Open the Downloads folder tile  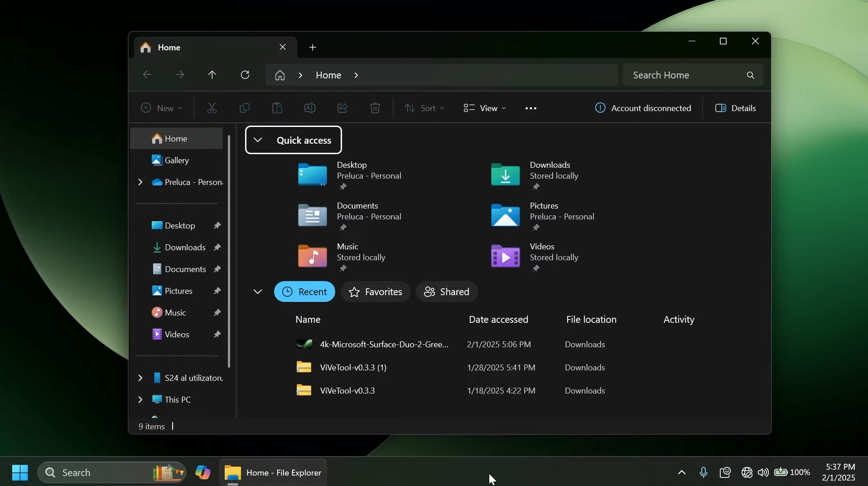pyautogui.click(x=535, y=175)
